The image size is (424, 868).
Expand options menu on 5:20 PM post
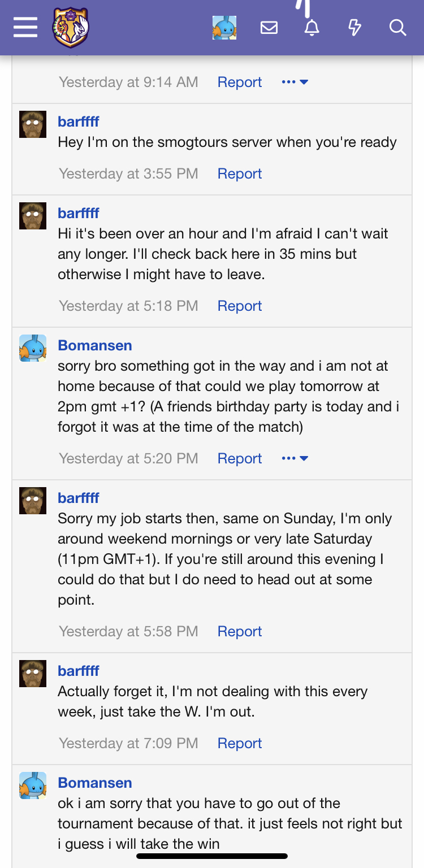(295, 458)
